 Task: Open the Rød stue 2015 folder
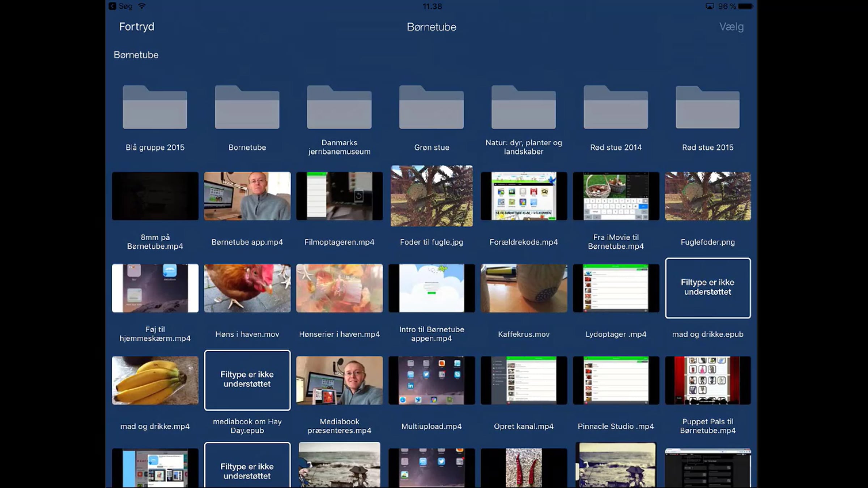pos(708,107)
